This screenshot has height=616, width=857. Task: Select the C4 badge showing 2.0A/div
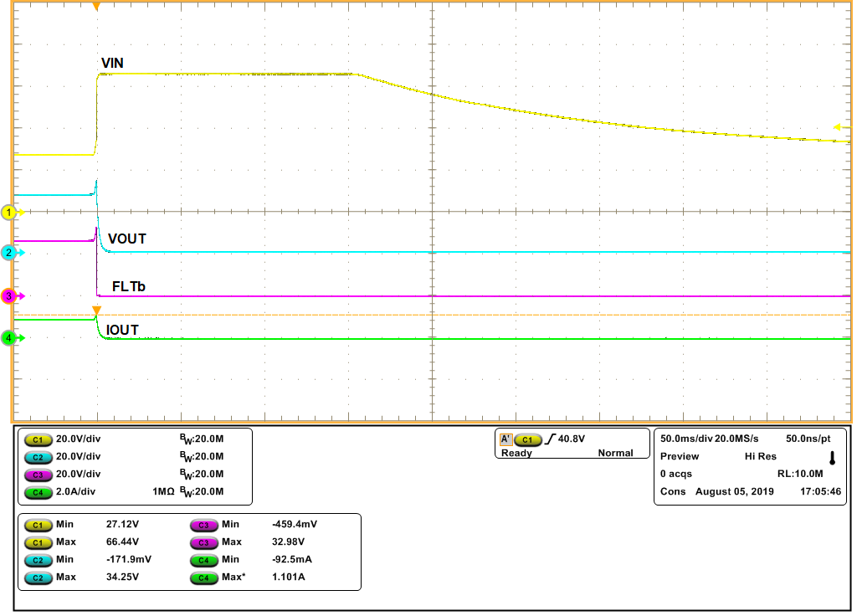point(37,492)
